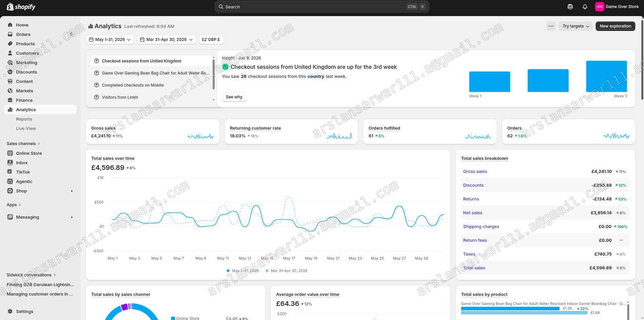Open the more actions ellipsis button

tap(551, 26)
